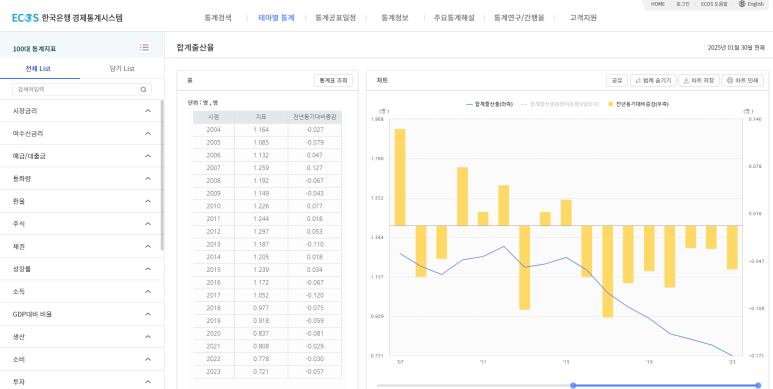
Task: Open the 통계검색 menu
Action: (217, 18)
